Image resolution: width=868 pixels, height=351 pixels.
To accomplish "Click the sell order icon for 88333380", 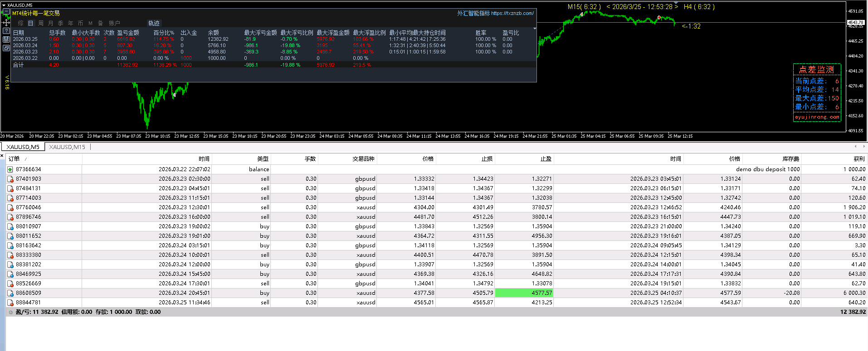I will point(10,255).
